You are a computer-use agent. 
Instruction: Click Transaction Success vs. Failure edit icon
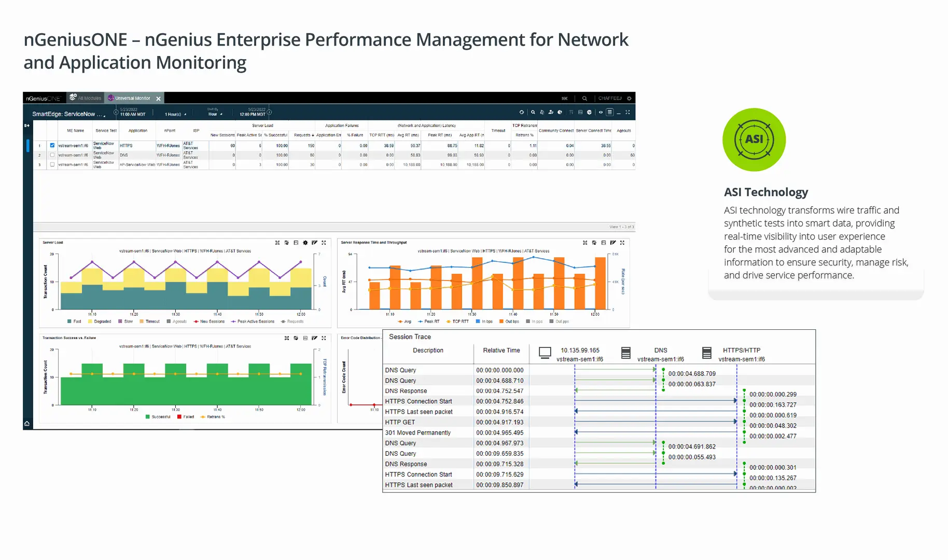pyautogui.click(x=314, y=338)
